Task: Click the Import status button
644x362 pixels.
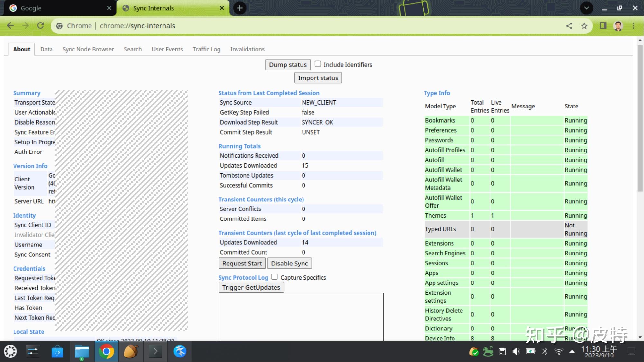Action: [x=318, y=78]
